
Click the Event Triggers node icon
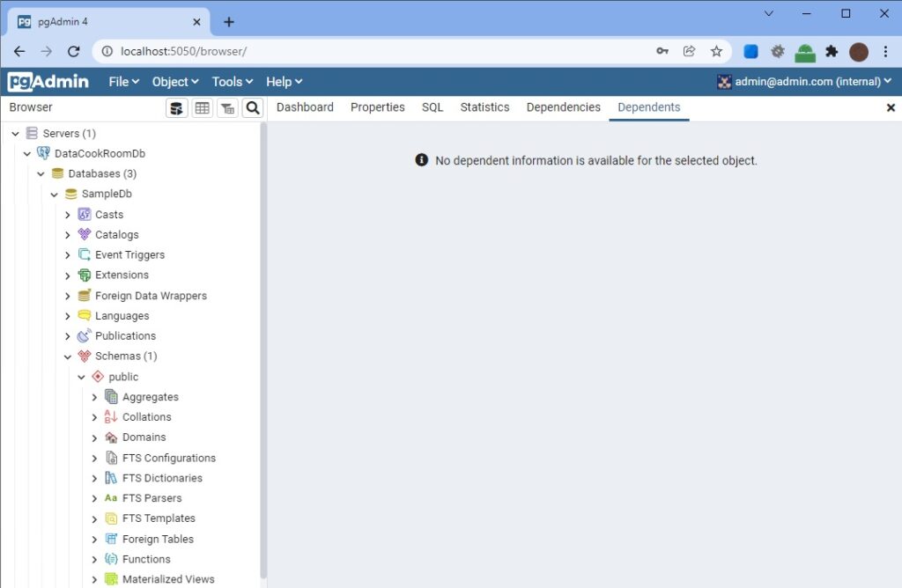click(85, 254)
